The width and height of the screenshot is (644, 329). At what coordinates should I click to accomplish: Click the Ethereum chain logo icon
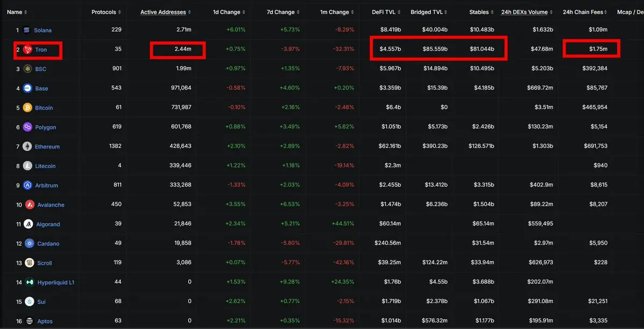click(x=27, y=147)
